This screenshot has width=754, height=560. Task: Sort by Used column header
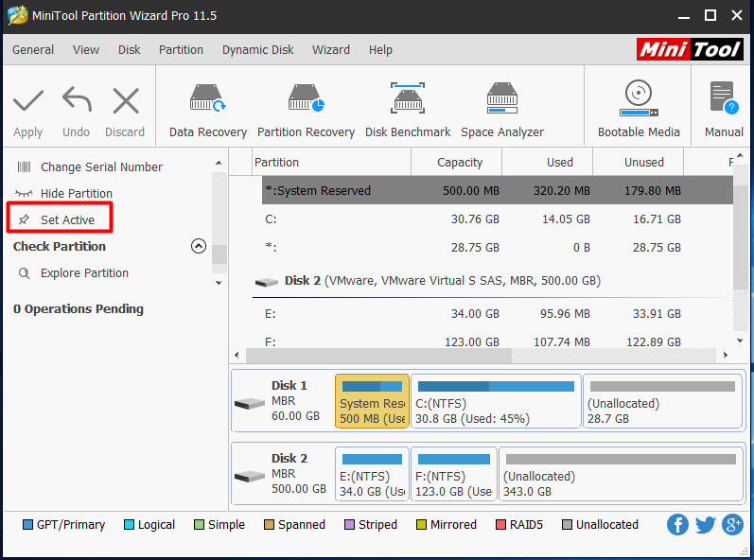click(x=548, y=163)
